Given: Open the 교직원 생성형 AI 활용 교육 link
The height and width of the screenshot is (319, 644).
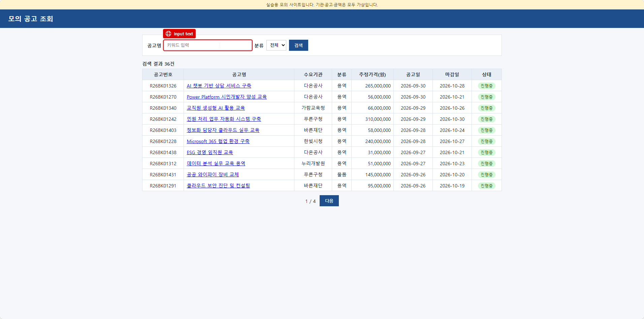Looking at the screenshot, I should (216, 108).
